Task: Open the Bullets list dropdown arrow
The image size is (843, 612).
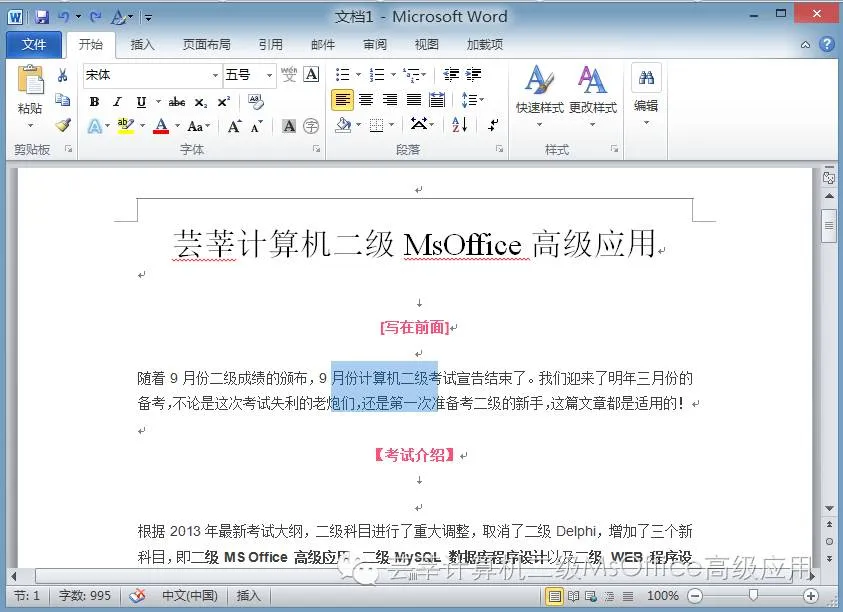Action: click(359, 74)
